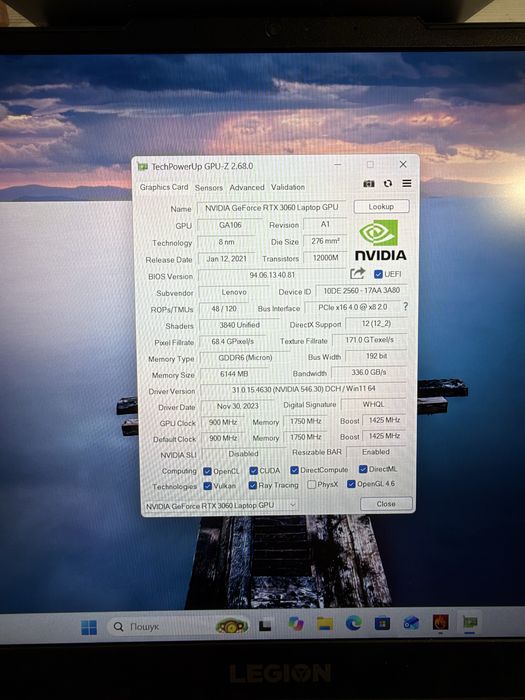Click the Bus Interface value PCIe x16 4.0

tap(353, 307)
